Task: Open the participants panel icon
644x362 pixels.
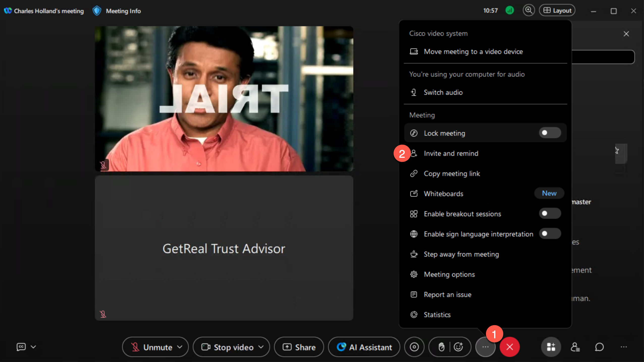Action: coord(575,347)
